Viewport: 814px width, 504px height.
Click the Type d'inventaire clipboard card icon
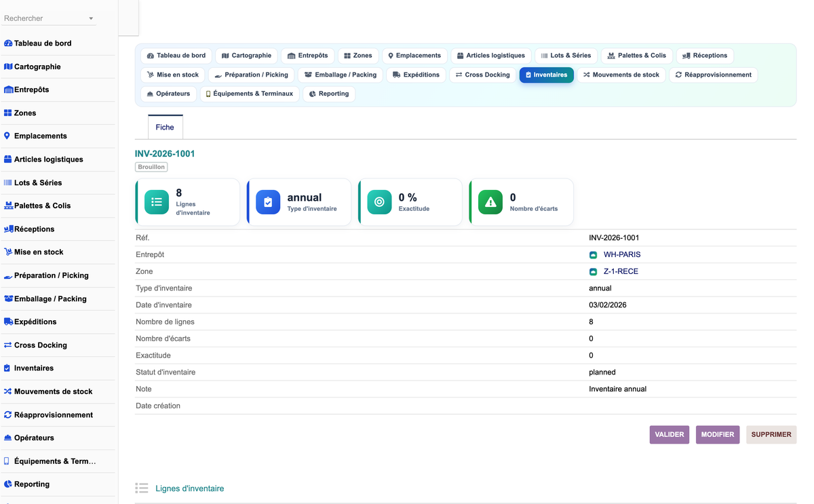(268, 202)
